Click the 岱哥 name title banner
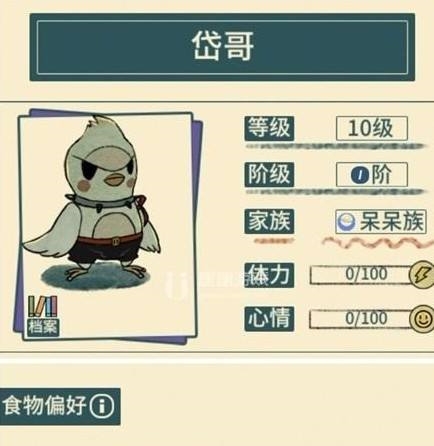The image size is (434, 446). coord(222,47)
